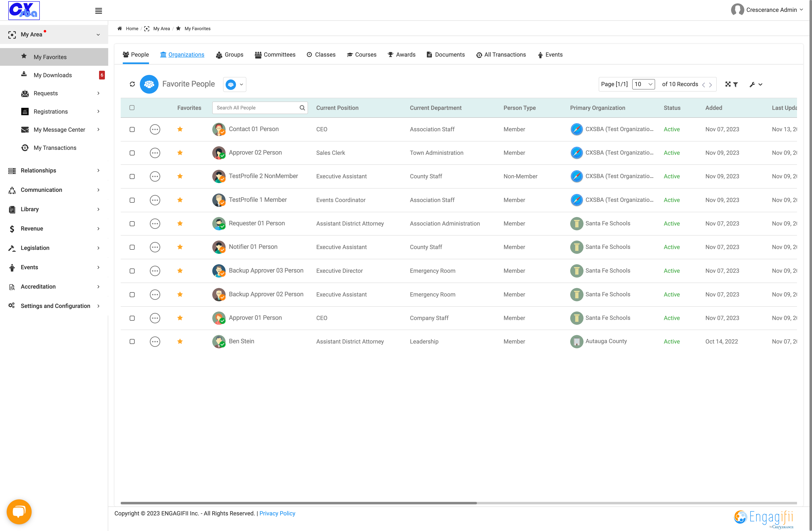The width and height of the screenshot is (812, 531).
Task: Open the All Transactions tab
Action: tap(501, 55)
